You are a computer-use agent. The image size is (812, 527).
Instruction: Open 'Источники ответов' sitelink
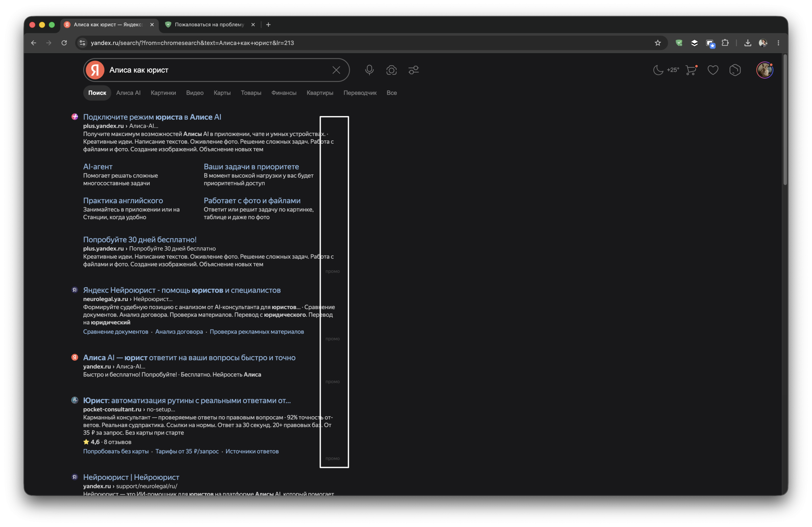[x=252, y=452]
